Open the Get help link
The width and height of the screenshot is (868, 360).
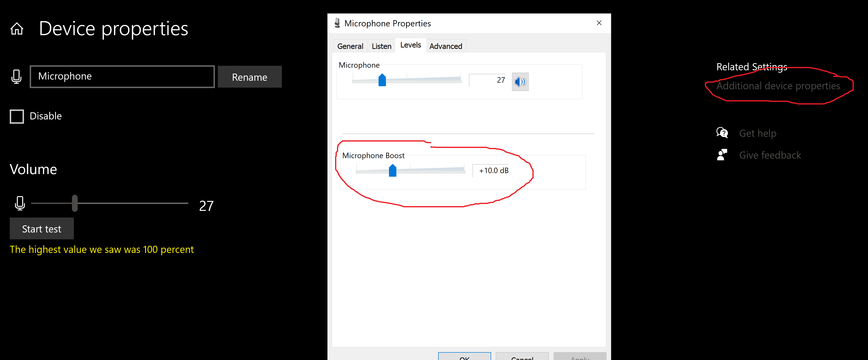click(758, 133)
